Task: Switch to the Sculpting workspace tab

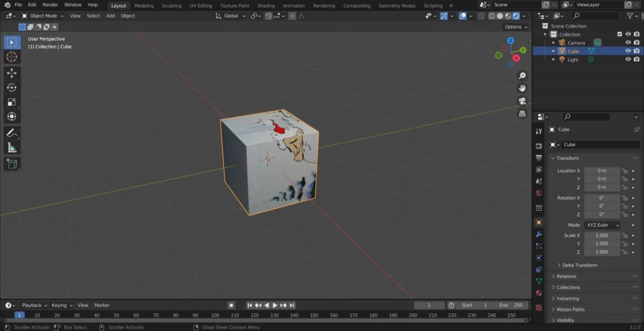Action: pos(171,6)
